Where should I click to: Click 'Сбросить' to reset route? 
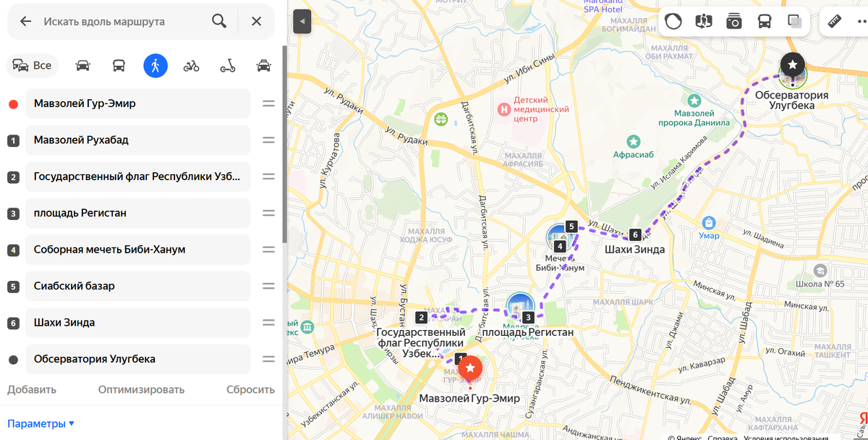(x=250, y=389)
